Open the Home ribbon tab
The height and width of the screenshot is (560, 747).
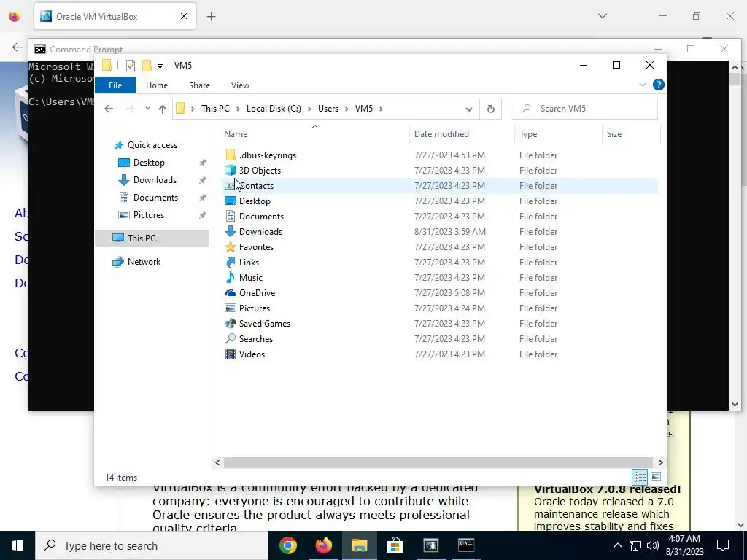click(157, 85)
